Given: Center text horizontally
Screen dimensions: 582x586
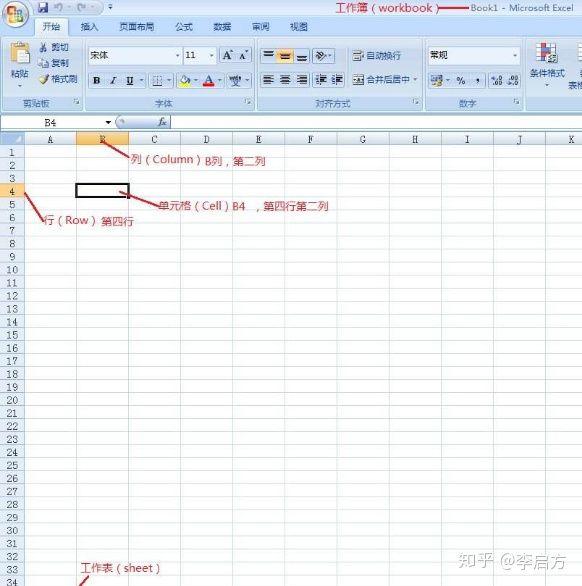Looking at the screenshot, I should (x=285, y=80).
